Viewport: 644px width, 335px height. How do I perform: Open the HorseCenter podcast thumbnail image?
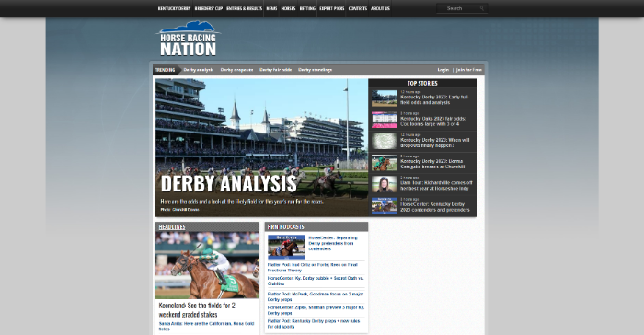[286, 247]
